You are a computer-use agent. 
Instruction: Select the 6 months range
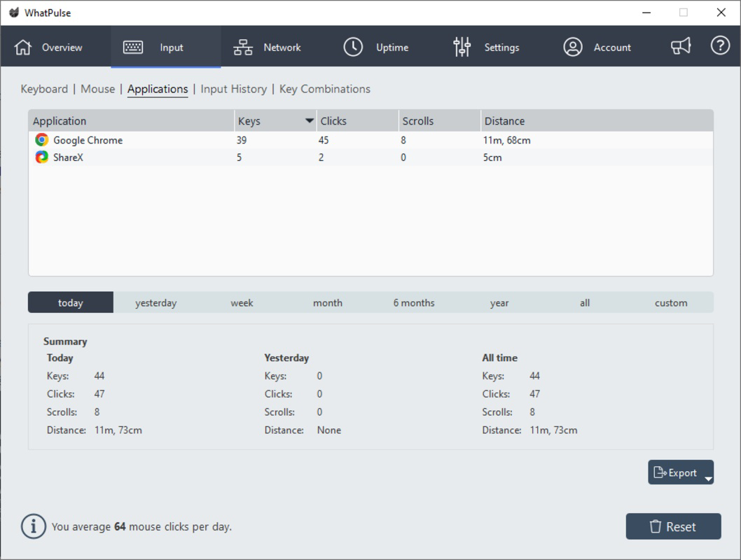tap(413, 302)
